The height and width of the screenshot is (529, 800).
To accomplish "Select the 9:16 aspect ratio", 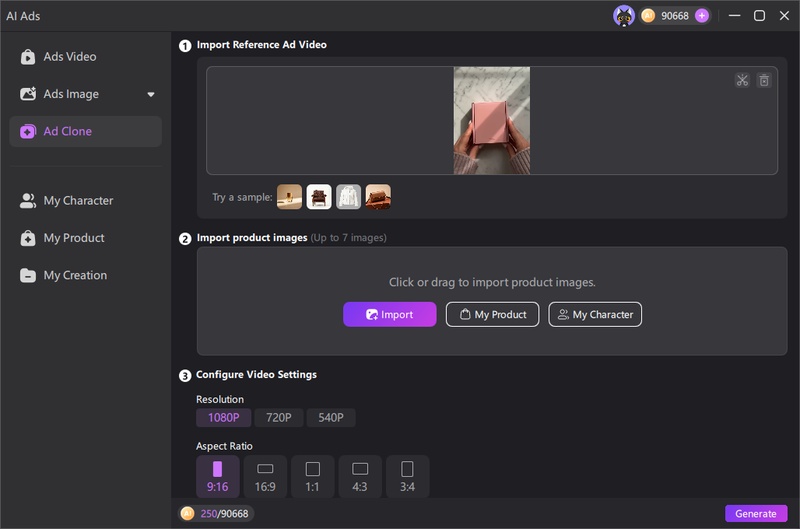I will pyautogui.click(x=217, y=476).
